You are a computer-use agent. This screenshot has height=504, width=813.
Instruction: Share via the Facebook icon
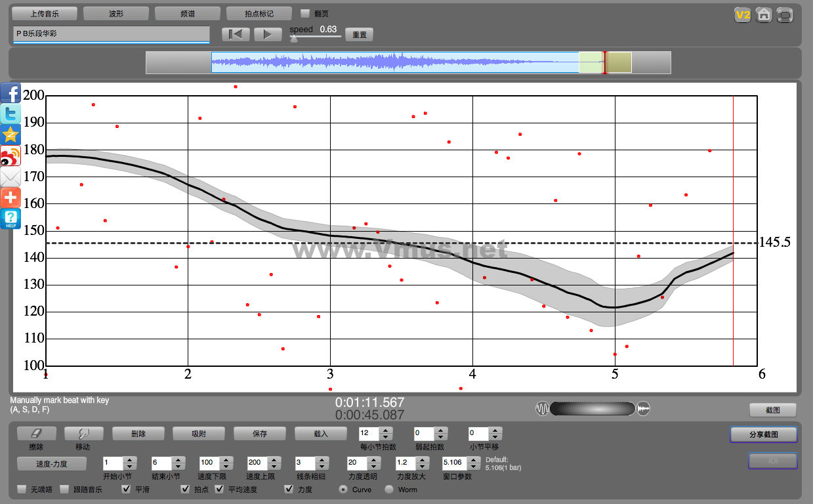(10, 93)
